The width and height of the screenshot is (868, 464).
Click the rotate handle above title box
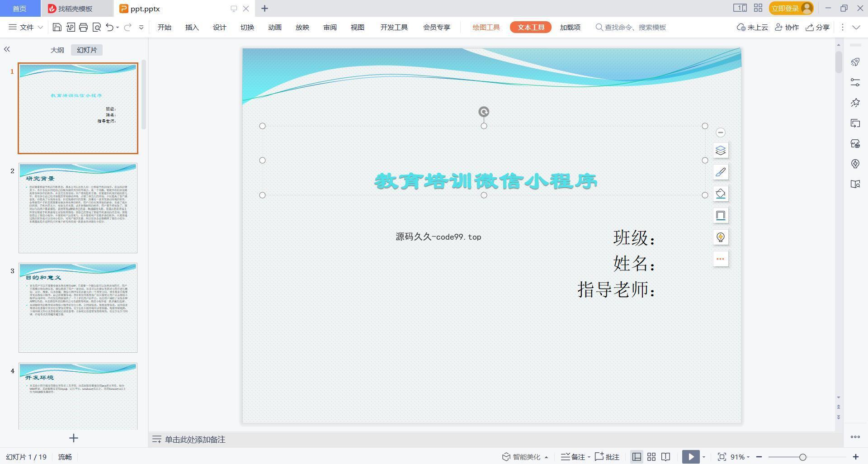[484, 112]
